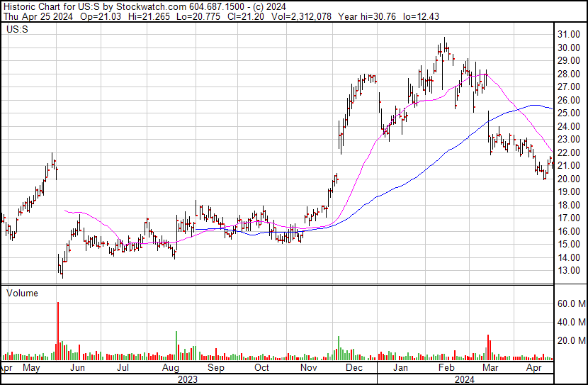This screenshot has width=588, height=385.
Task: Click the 20.0 M volume axis label
Action: coord(570,340)
